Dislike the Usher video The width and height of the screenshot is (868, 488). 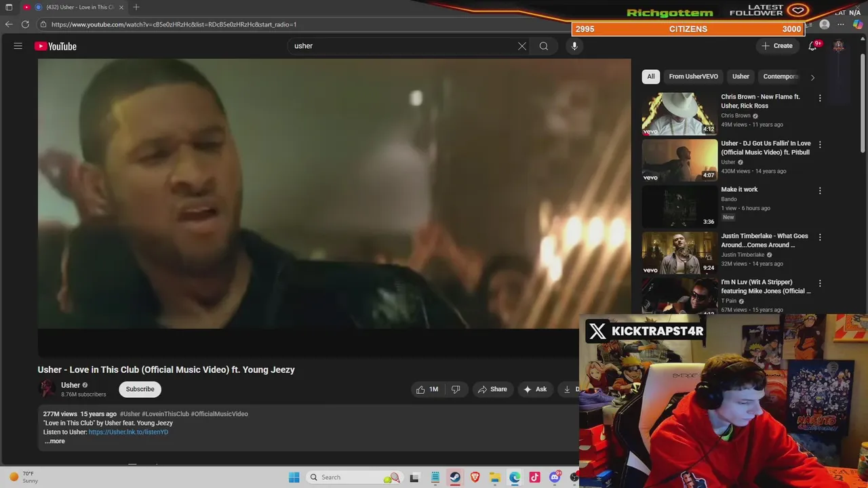click(x=456, y=389)
